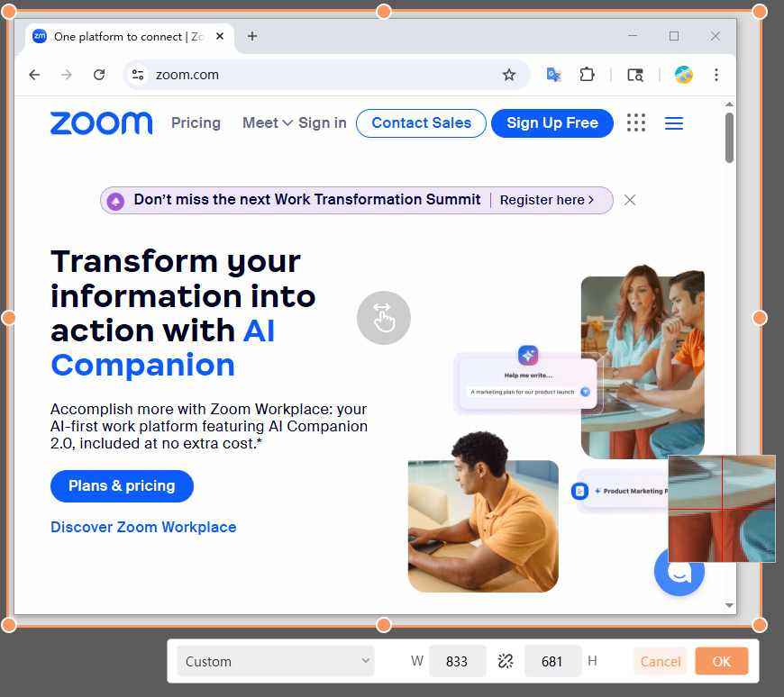Image resolution: width=784 pixels, height=697 pixels.
Task: Click the height field showing 681
Action: tap(552, 661)
